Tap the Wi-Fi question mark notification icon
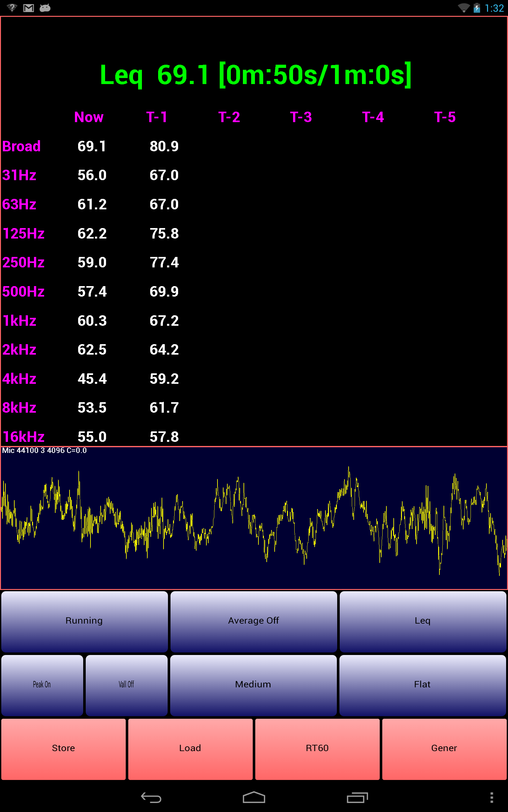This screenshot has width=508, height=812. (x=12, y=8)
